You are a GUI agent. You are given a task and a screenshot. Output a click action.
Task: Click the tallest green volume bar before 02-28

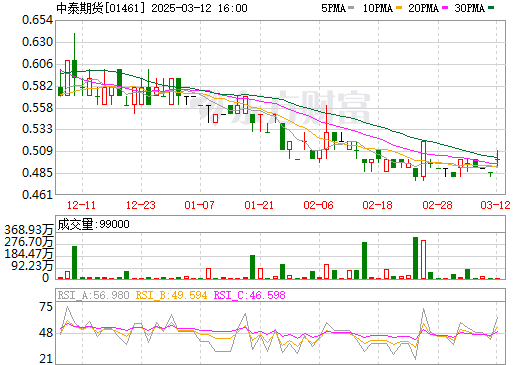415,258
